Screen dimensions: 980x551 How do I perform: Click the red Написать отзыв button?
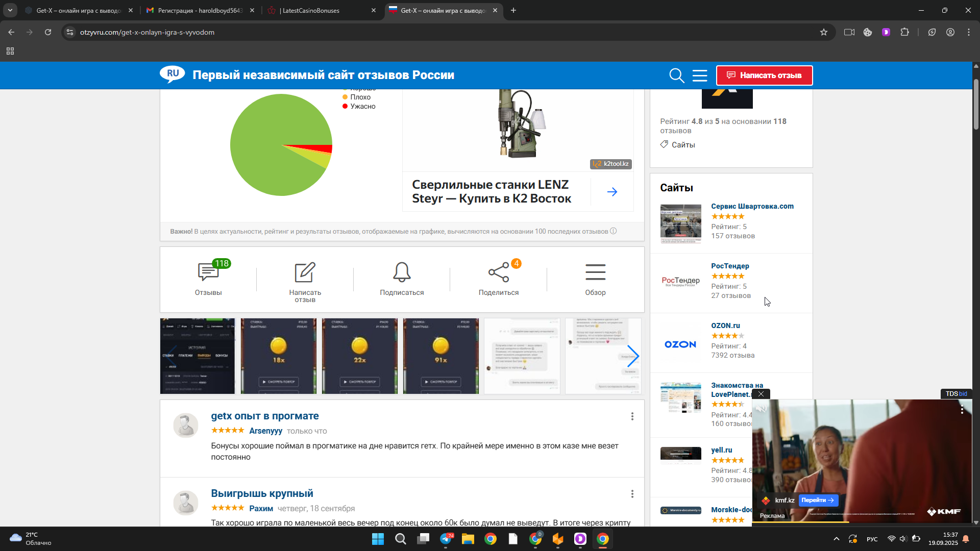tap(764, 76)
